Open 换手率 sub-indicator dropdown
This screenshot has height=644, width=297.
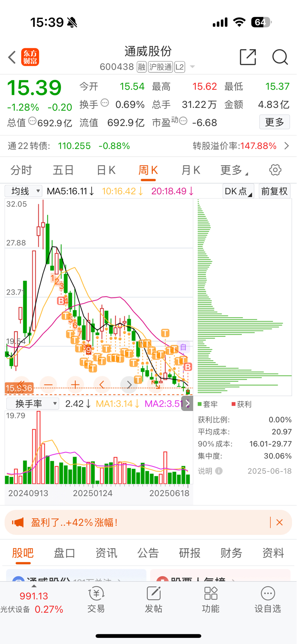(x=32, y=404)
